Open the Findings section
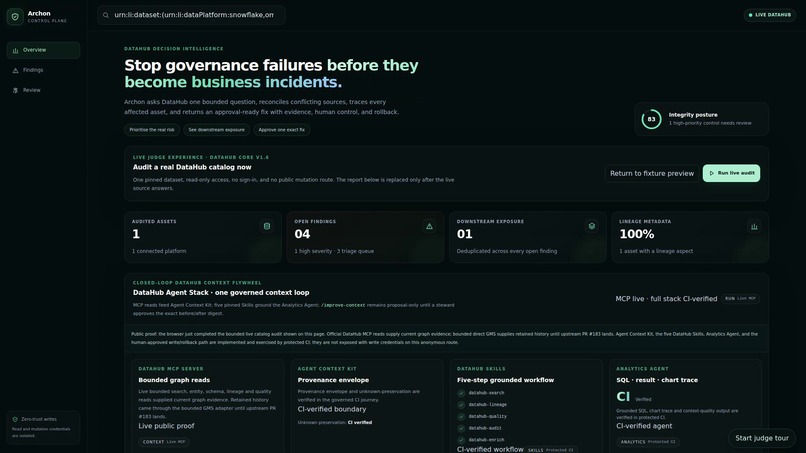 point(43,70)
